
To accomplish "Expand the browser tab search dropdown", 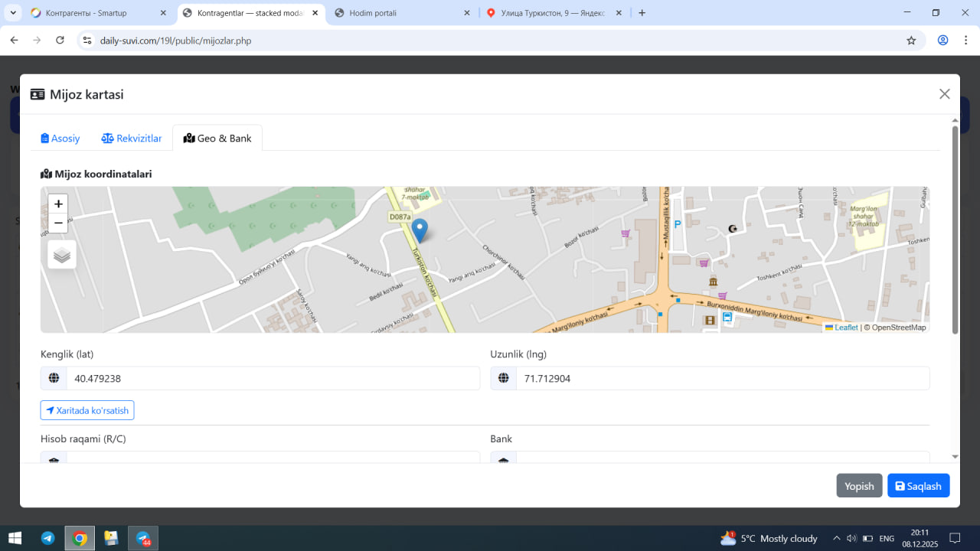I will (x=13, y=13).
